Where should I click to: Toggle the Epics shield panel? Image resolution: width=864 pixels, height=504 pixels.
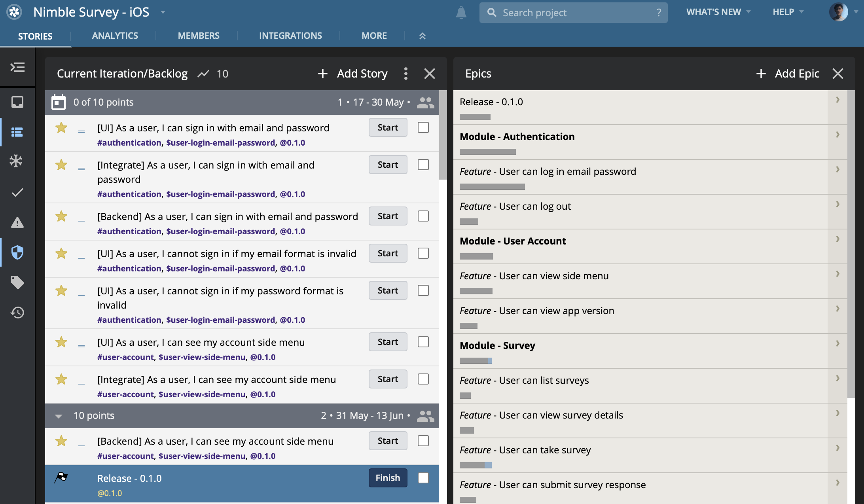pos(17,252)
